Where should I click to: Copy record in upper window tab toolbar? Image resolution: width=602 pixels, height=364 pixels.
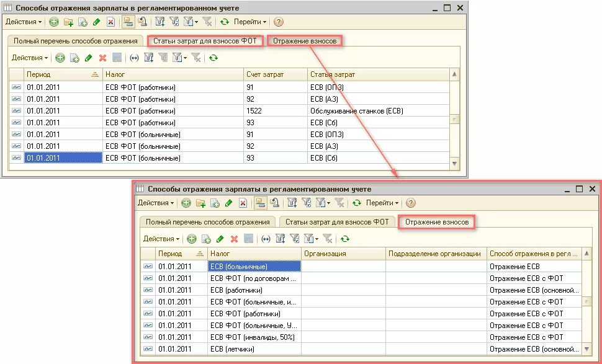74,58
